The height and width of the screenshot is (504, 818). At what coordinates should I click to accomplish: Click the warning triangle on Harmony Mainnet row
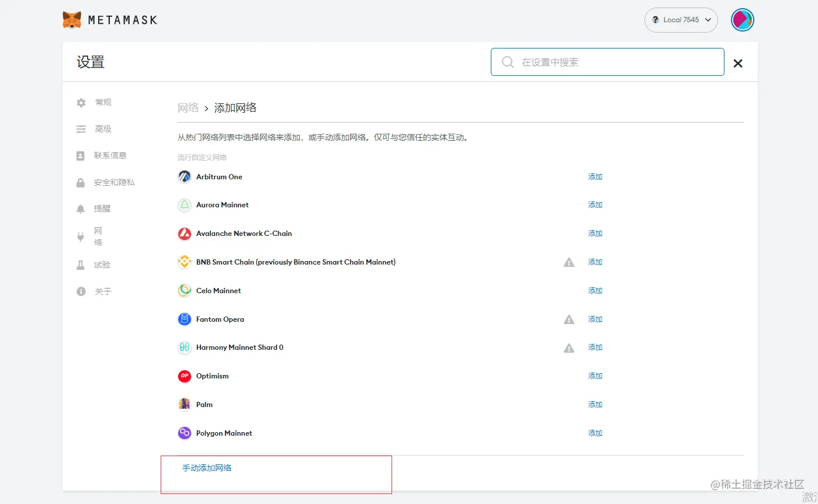569,347
